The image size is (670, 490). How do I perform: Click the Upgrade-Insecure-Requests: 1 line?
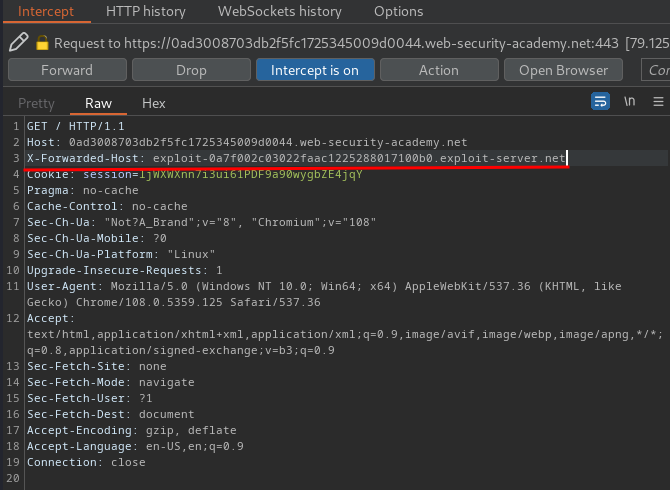point(124,270)
